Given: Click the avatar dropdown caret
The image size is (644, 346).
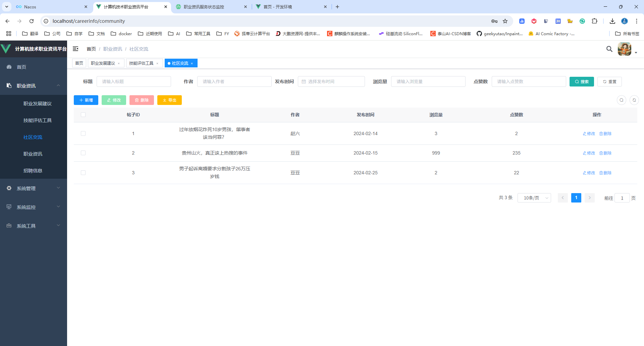Looking at the screenshot, I should (x=636, y=53).
